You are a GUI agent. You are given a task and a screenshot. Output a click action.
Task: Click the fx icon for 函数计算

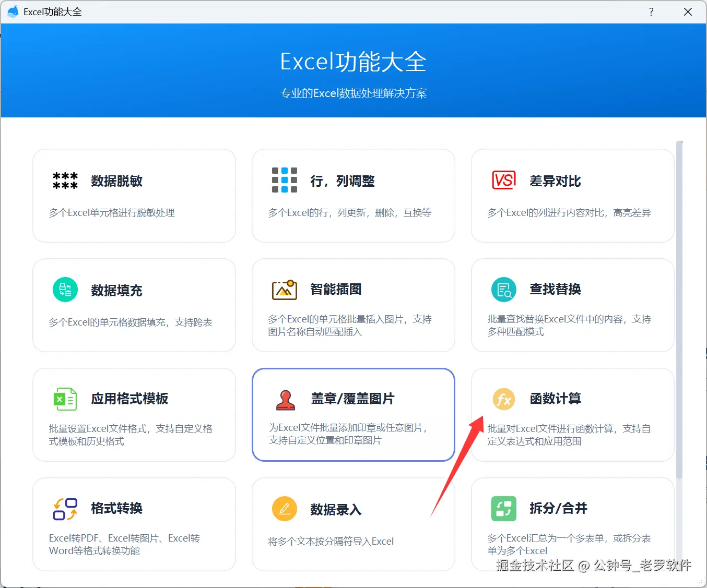click(x=504, y=399)
